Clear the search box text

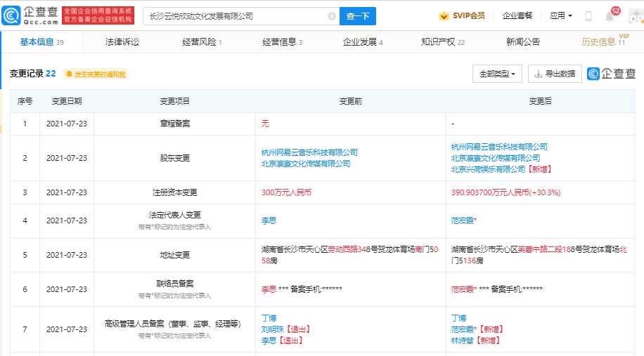click(331, 16)
